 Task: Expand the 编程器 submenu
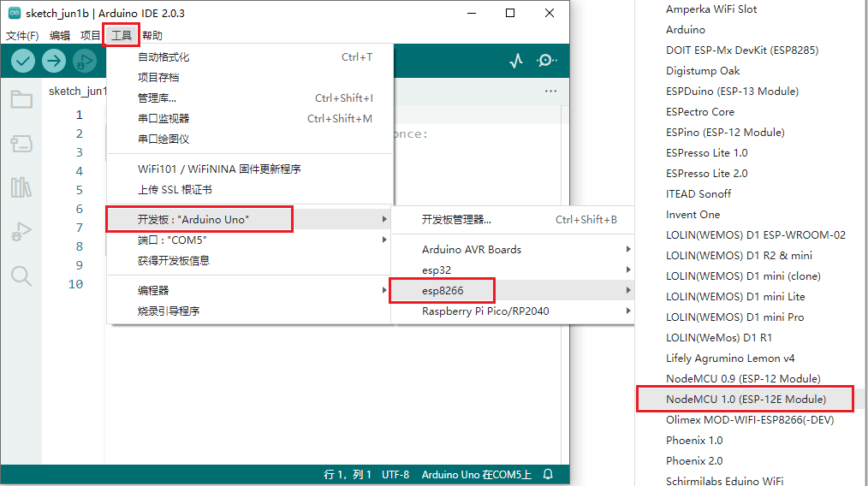click(x=249, y=290)
